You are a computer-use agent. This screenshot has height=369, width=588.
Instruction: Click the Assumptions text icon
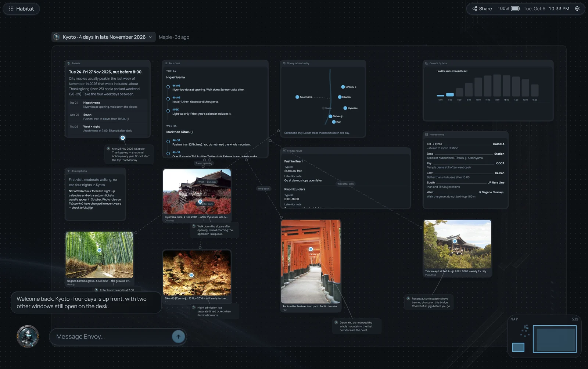[x=69, y=171]
